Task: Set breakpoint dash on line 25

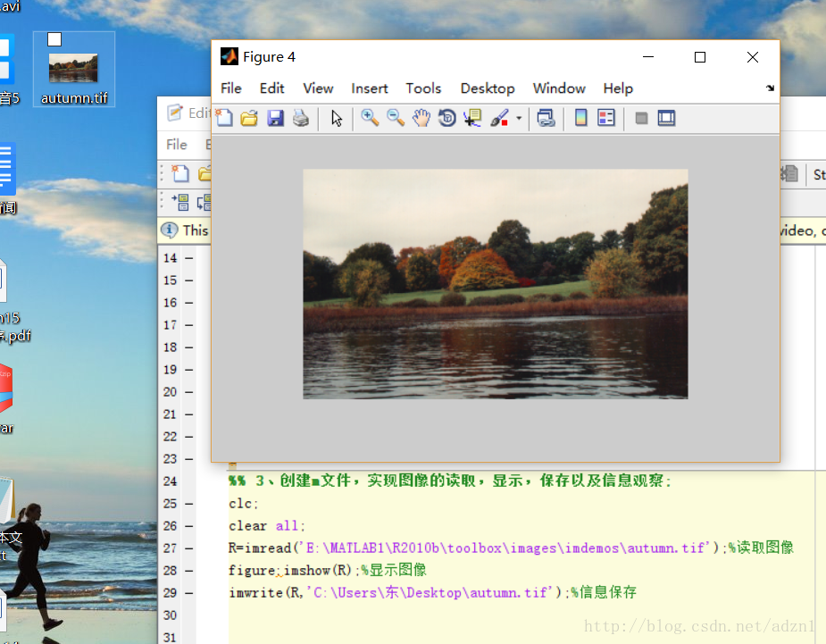Action: (x=189, y=504)
